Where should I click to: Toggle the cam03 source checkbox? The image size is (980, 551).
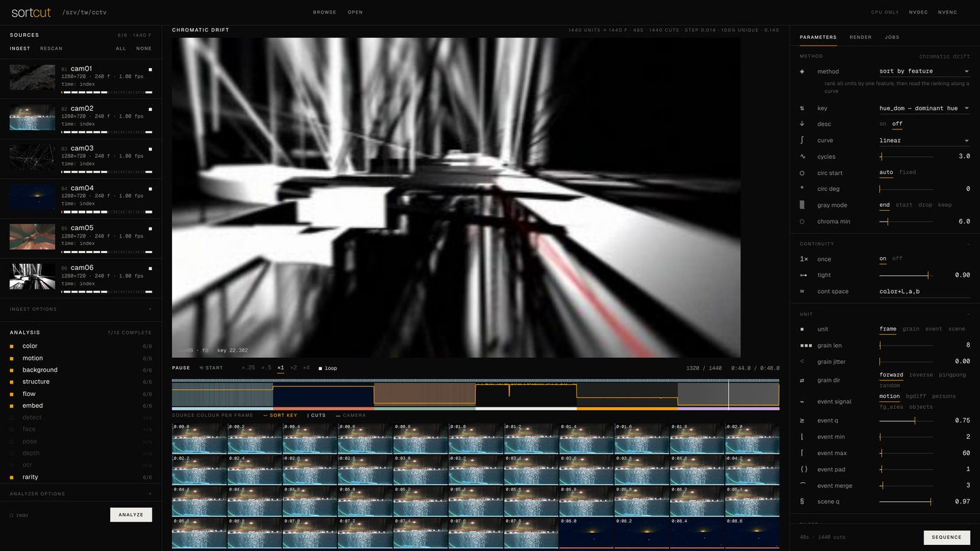pos(150,149)
